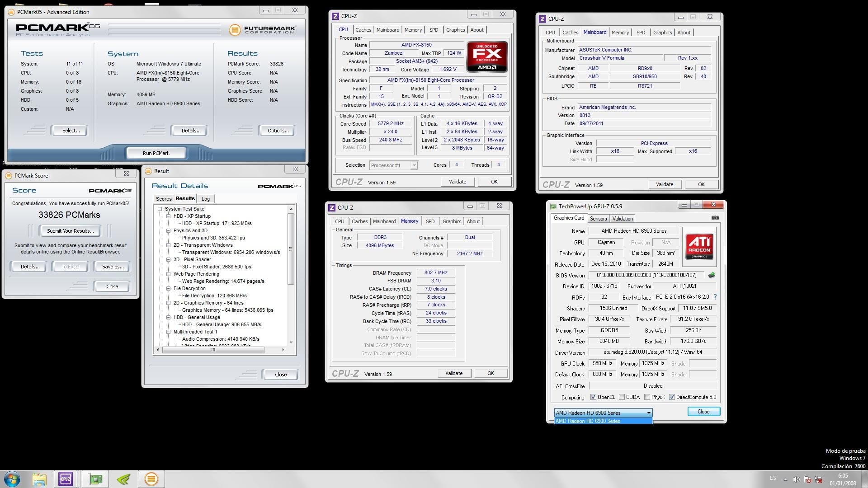The image size is (868, 488).
Task: Collapse the 3D - Pixel Shader node
Action: (169, 259)
